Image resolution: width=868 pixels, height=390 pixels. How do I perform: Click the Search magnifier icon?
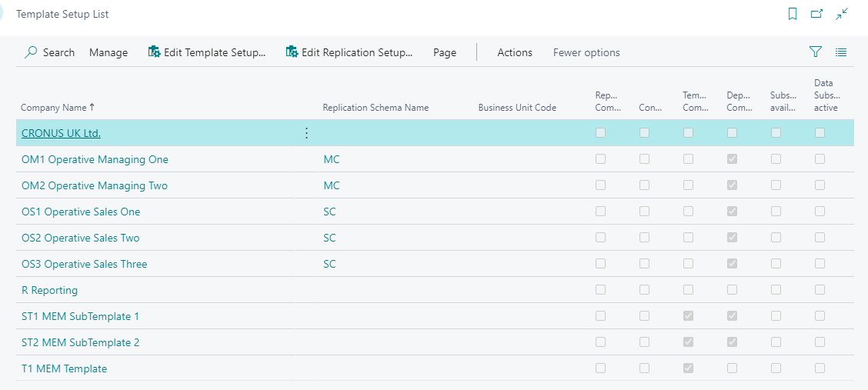coord(31,52)
